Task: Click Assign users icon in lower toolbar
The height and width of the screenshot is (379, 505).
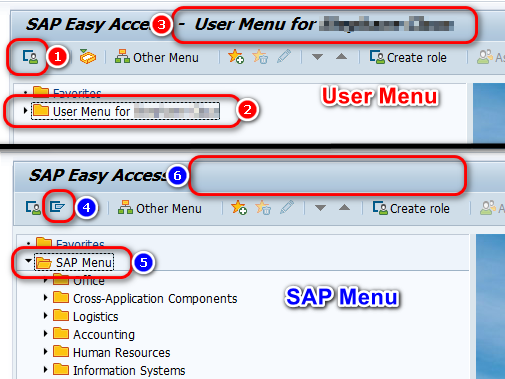Action: coord(488,208)
